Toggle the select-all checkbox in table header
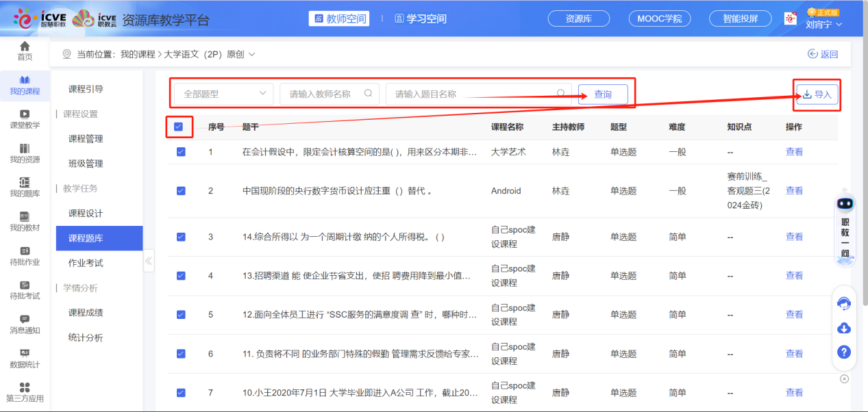Viewport: 868px width, 412px height. (179, 127)
